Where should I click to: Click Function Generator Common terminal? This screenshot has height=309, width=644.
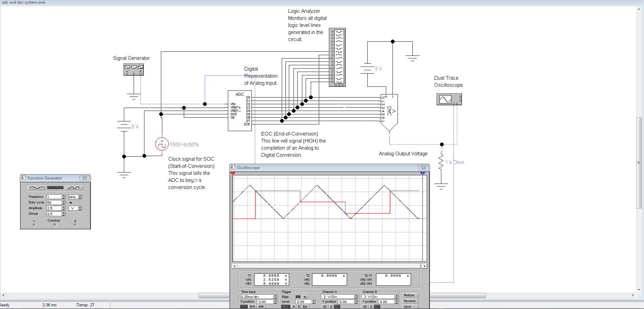pos(55,225)
